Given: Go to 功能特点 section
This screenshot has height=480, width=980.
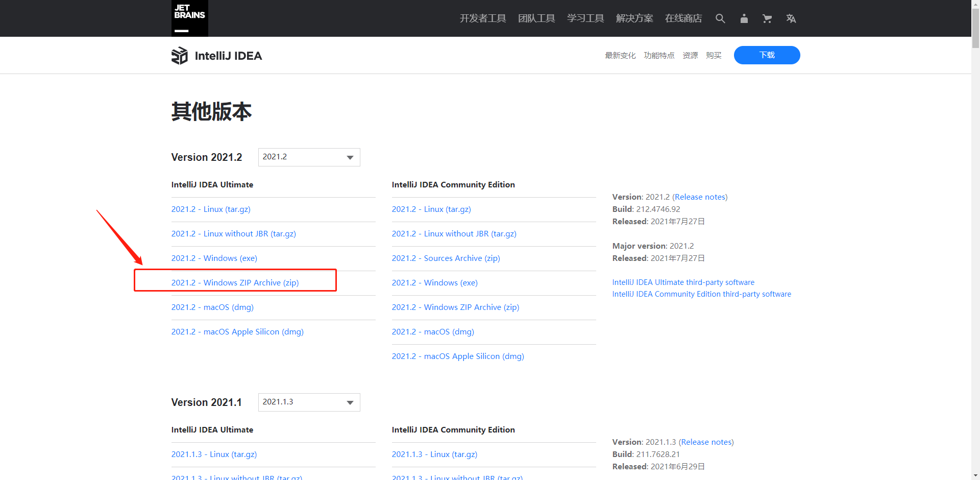Looking at the screenshot, I should 659,55.
